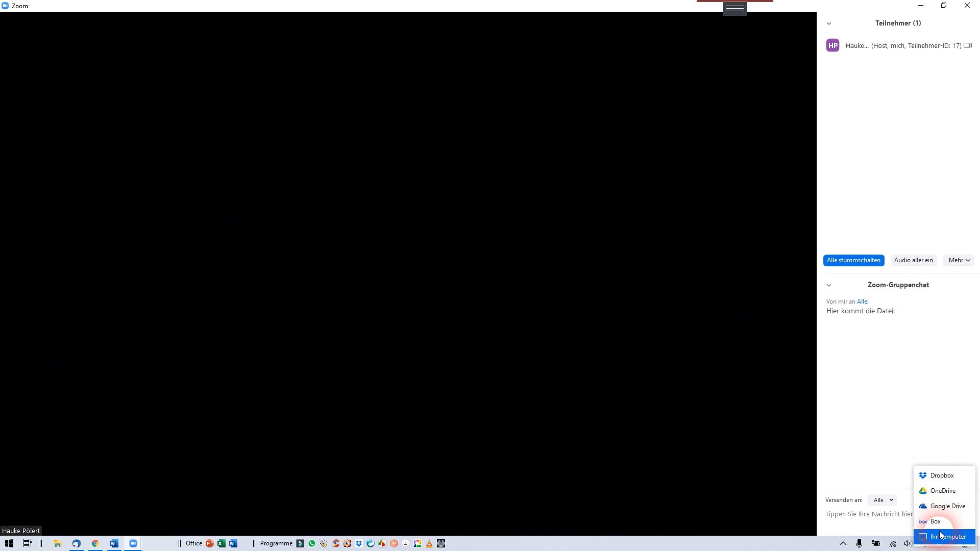Open the Mehr dropdown in participants panel
Screen dimensions: 980x551
[959, 260]
